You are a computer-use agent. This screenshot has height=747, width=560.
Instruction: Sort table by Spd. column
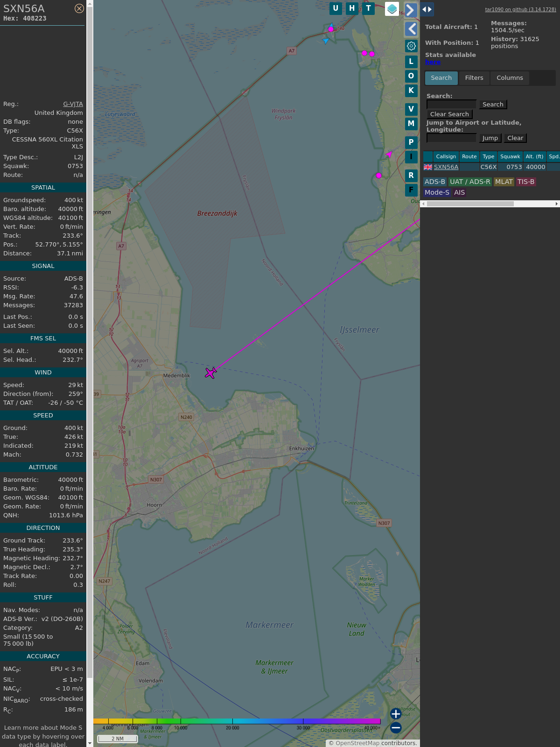pyautogui.click(x=553, y=157)
